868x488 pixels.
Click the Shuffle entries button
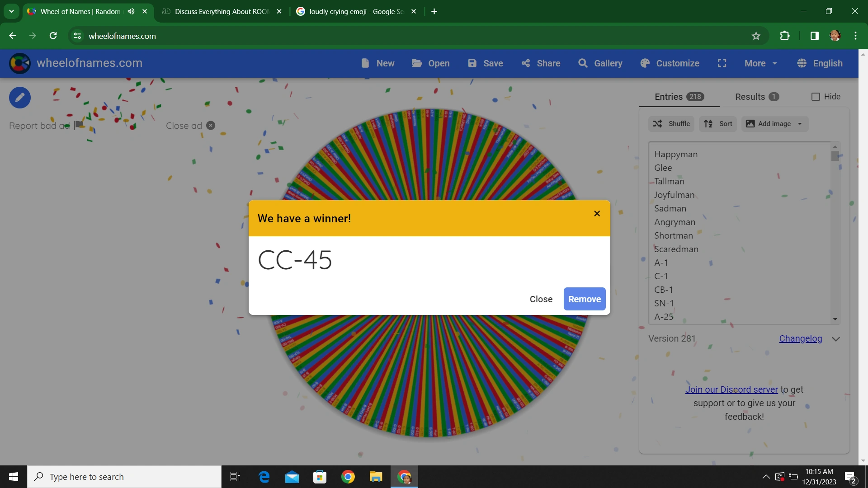pos(671,124)
